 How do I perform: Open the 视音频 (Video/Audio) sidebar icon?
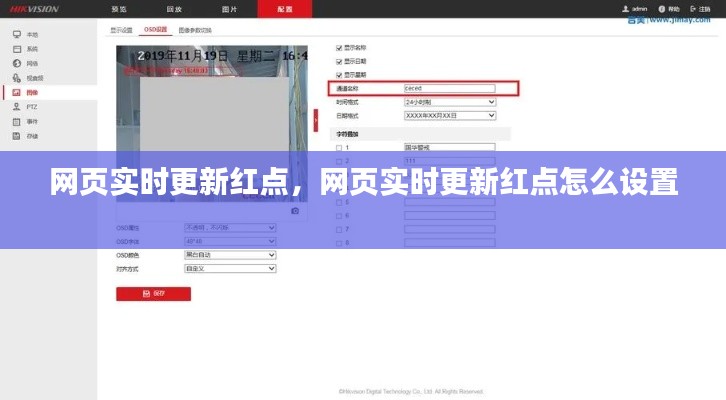click(x=17, y=77)
